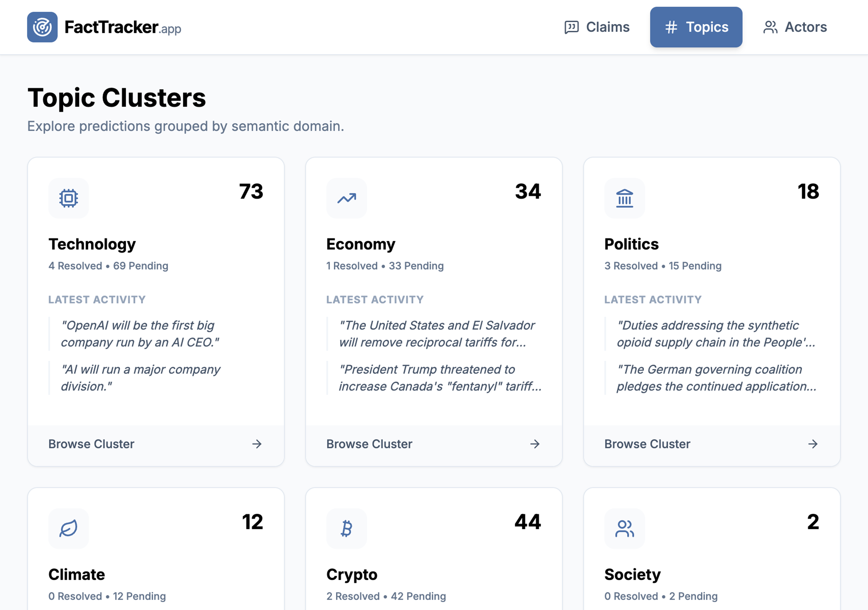Click the Actors people icon in navigation
Image resolution: width=868 pixels, height=610 pixels.
pos(770,27)
